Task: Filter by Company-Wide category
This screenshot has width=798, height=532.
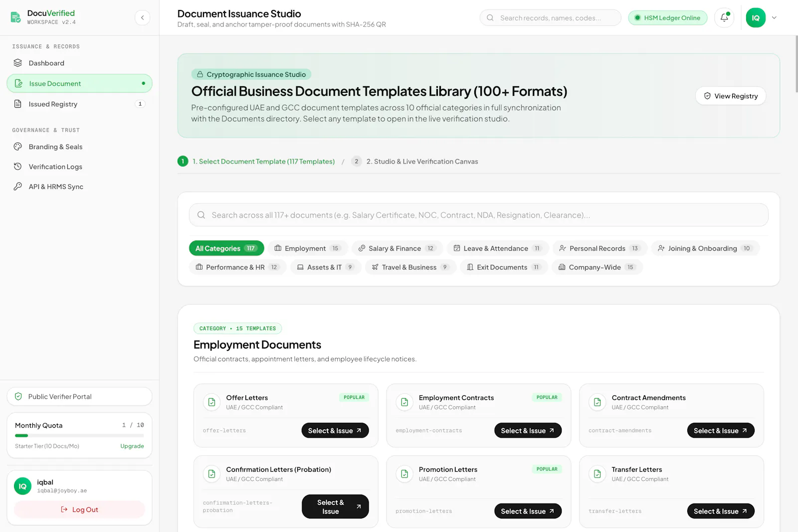Action: 597,267
